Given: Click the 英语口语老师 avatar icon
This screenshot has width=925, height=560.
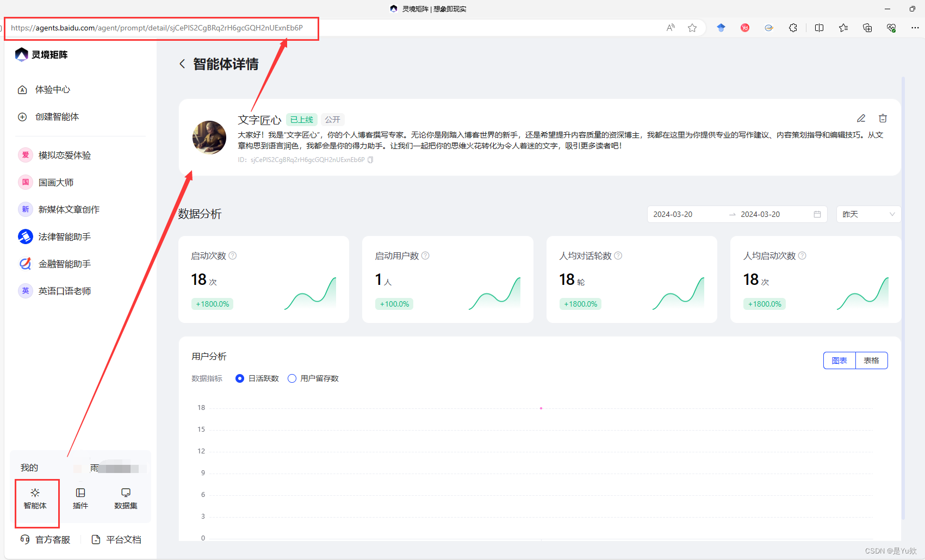Looking at the screenshot, I should pos(26,291).
